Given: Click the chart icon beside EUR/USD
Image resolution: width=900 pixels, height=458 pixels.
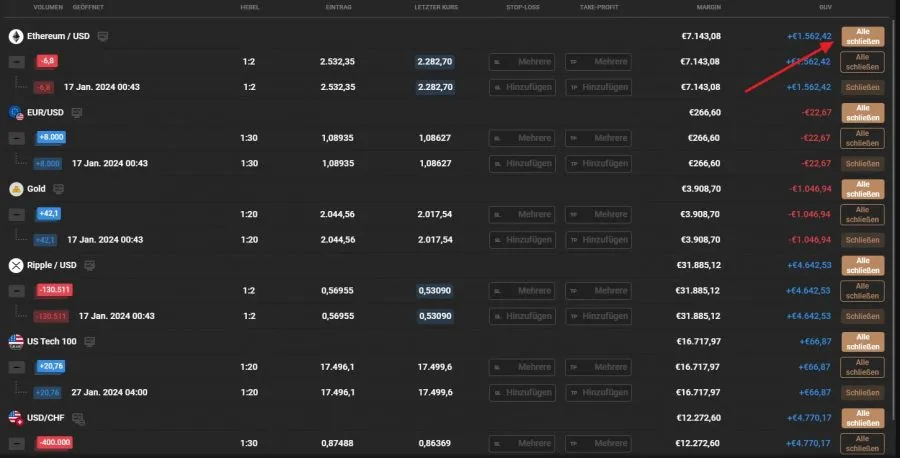Looking at the screenshot, I should (x=77, y=113).
